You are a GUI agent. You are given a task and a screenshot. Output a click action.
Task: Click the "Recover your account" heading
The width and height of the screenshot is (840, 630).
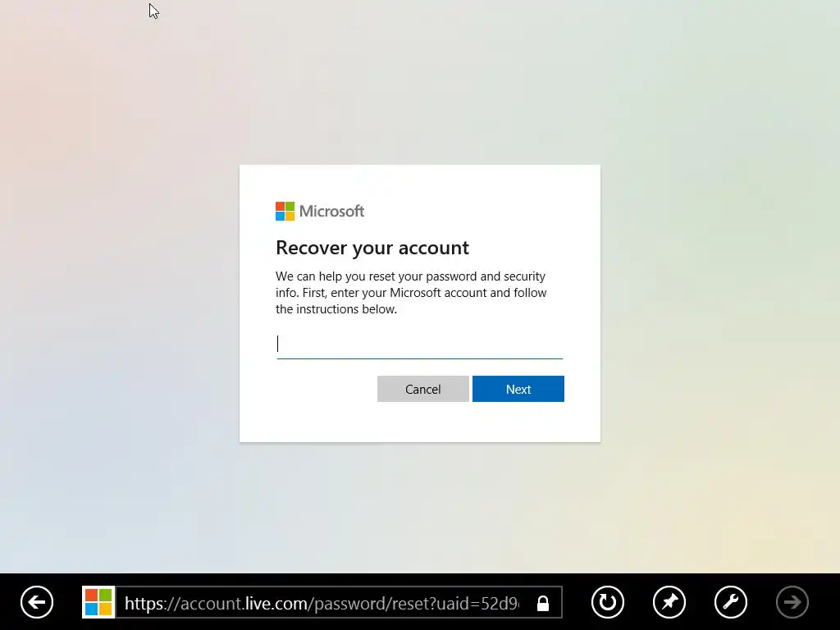click(x=372, y=248)
